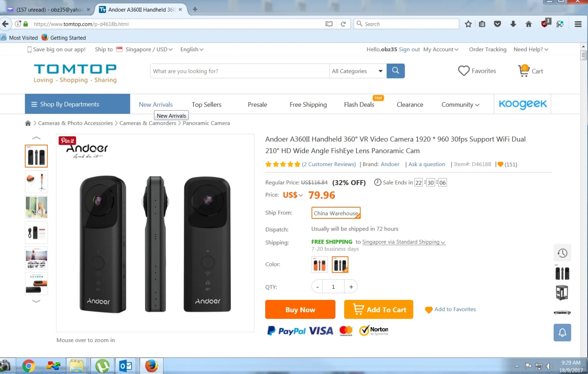
Task: Open the 2 Customer Reviews link
Action: (x=329, y=164)
